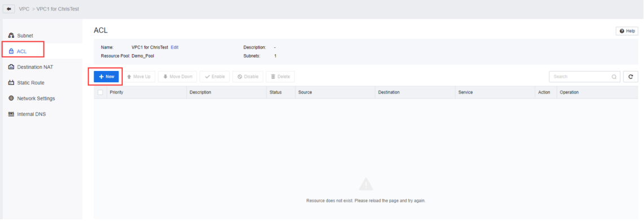Toggle the select-all checkbox in table header
The width and height of the screenshot is (644, 222).
pos(100,93)
